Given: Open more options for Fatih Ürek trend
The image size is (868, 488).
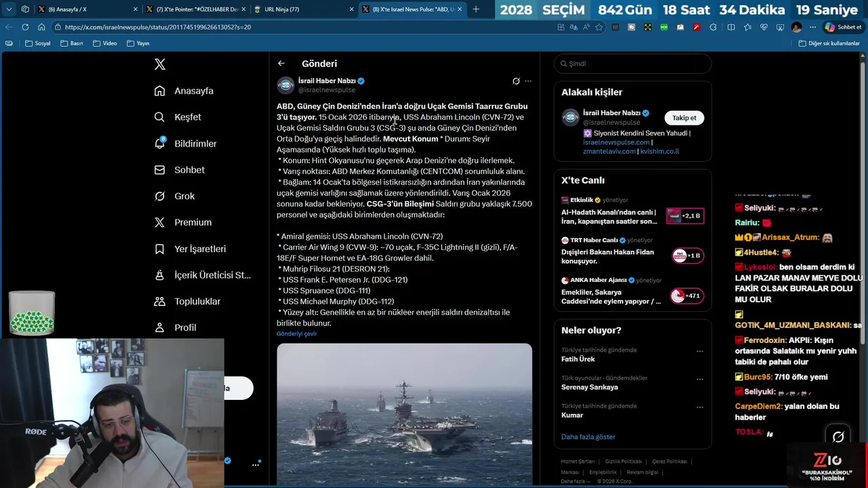Looking at the screenshot, I should (x=700, y=351).
